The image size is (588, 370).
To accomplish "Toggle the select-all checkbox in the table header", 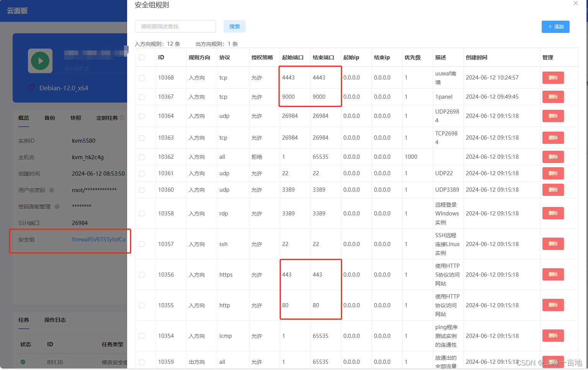I will click(x=142, y=57).
